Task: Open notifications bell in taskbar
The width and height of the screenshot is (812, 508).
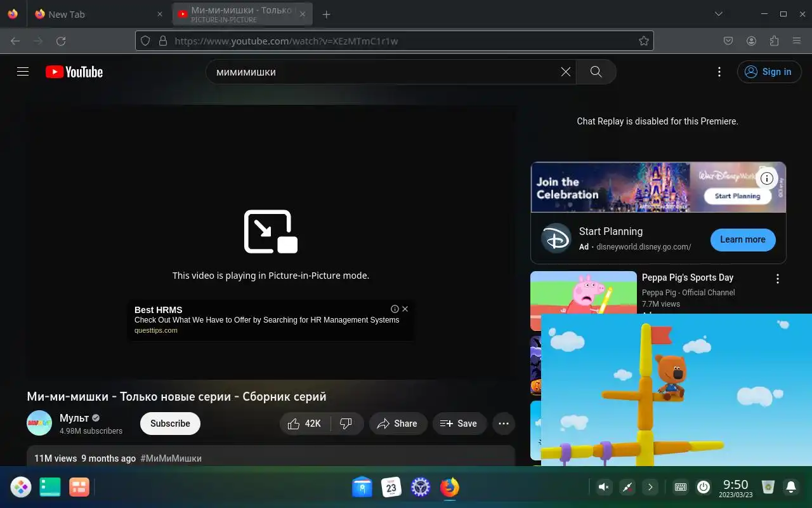Action: coord(791,487)
